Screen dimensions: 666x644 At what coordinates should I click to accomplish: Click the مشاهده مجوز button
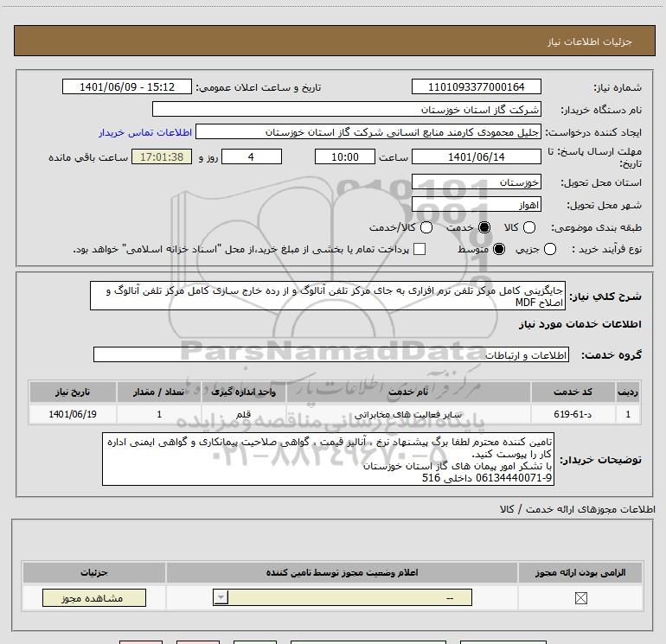[x=94, y=597]
